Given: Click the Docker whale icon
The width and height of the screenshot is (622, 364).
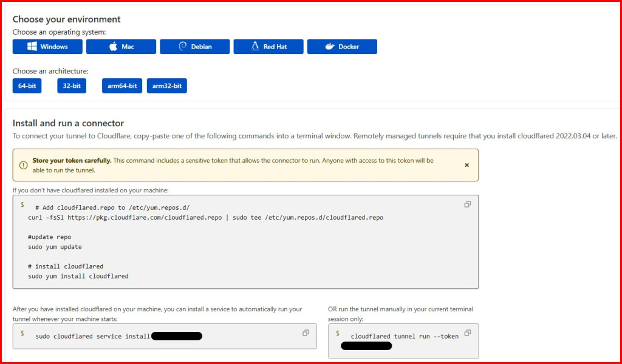Looking at the screenshot, I should point(330,47).
